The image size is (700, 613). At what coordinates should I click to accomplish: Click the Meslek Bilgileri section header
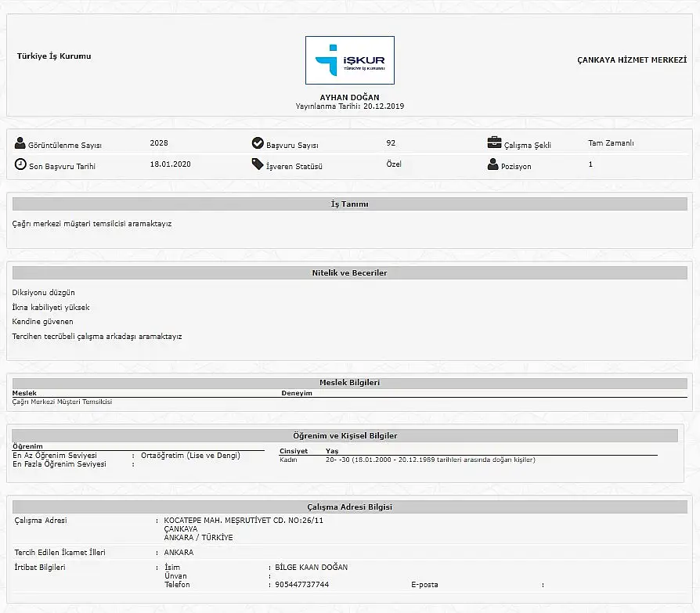349,383
